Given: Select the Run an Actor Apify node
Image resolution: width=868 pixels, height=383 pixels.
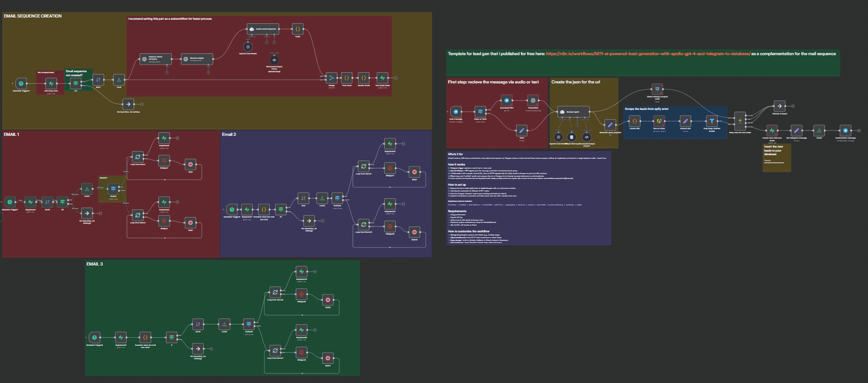Looking at the screenshot, I should click(x=659, y=121).
